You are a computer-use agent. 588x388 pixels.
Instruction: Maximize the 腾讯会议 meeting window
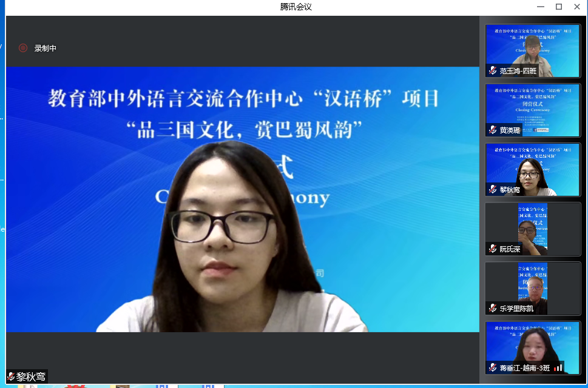click(x=559, y=7)
